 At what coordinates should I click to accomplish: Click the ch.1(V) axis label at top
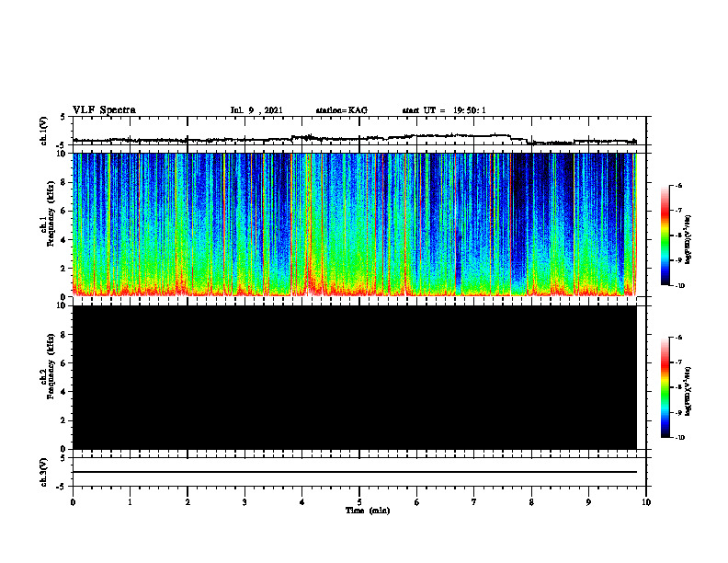(44, 131)
